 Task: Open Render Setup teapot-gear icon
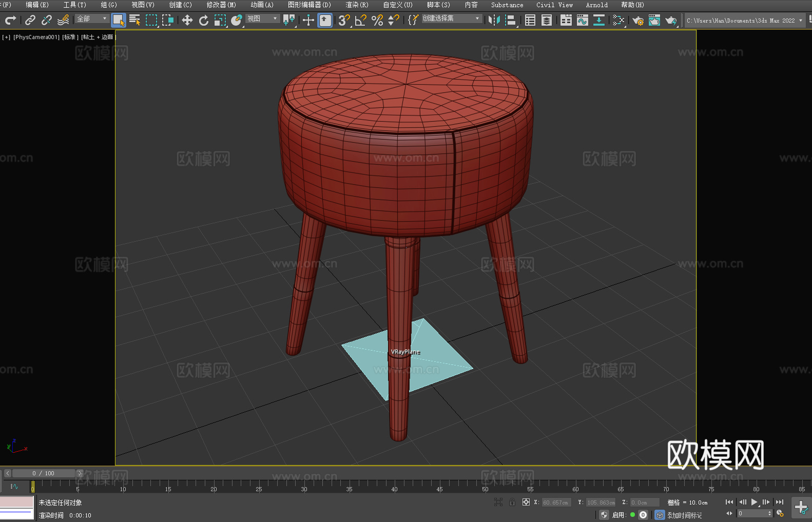pos(638,20)
